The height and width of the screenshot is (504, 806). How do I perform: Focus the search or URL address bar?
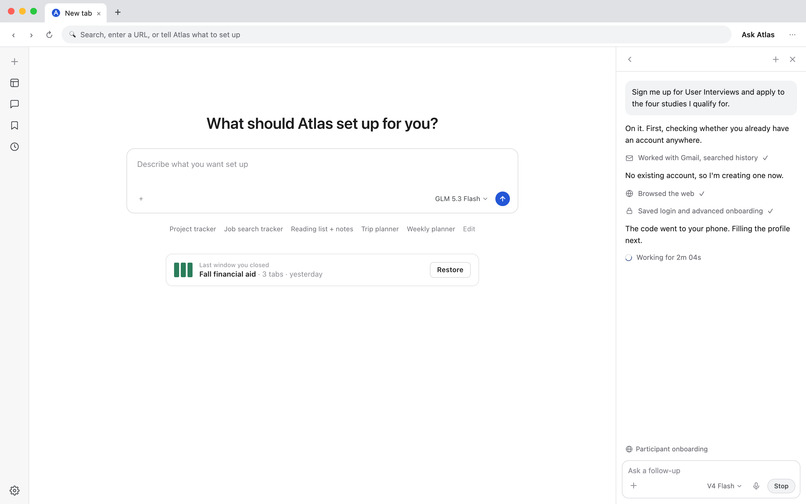[396, 34]
